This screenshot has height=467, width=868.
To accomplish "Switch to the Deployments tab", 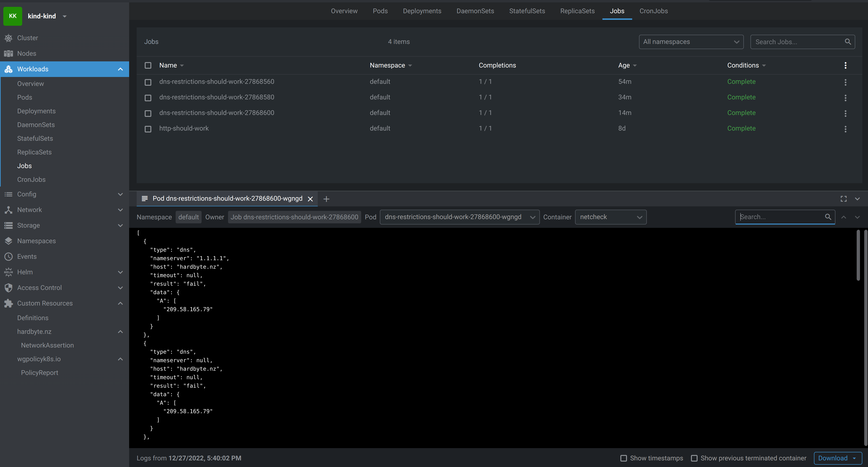I will (x=422, y=11).
